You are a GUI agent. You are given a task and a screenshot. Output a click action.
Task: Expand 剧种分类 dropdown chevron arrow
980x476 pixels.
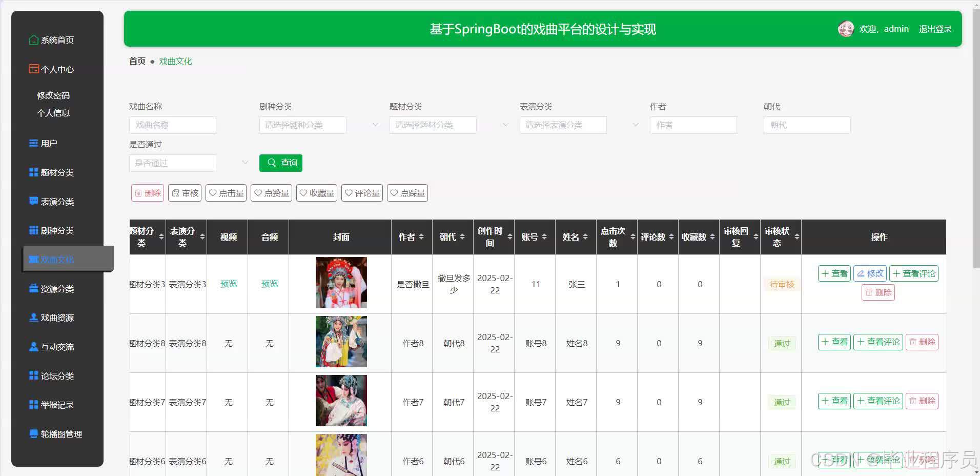click(x=375, y=125)
